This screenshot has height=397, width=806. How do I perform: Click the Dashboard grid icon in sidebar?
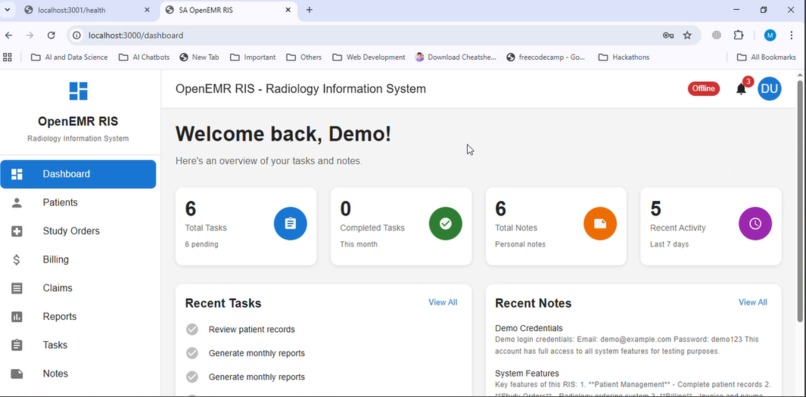[17, 174]
